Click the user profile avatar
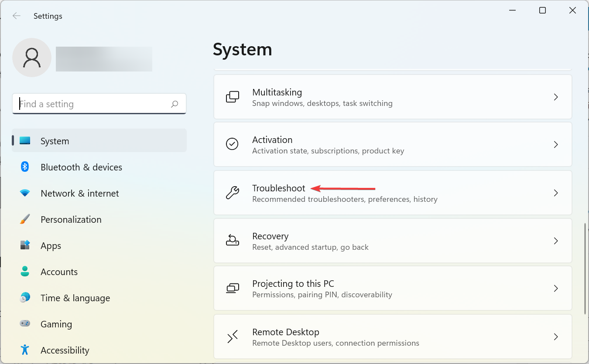 click(32, 58)
